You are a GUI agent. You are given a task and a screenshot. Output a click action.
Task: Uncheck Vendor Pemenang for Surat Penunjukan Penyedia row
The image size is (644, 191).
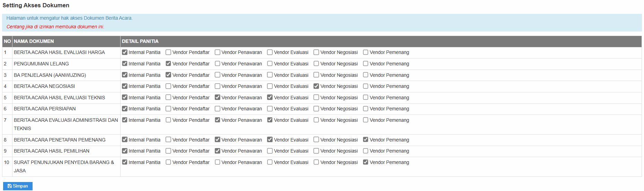tap(365, 162)
